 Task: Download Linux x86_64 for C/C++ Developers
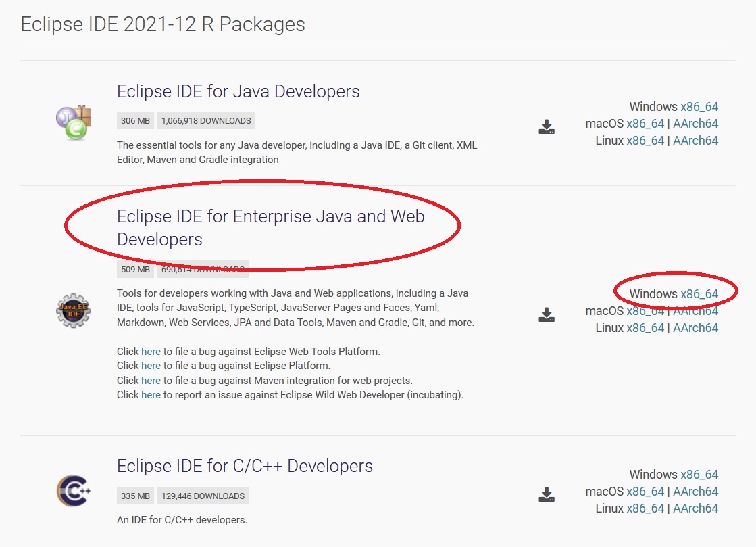click(x=645, y=508)
